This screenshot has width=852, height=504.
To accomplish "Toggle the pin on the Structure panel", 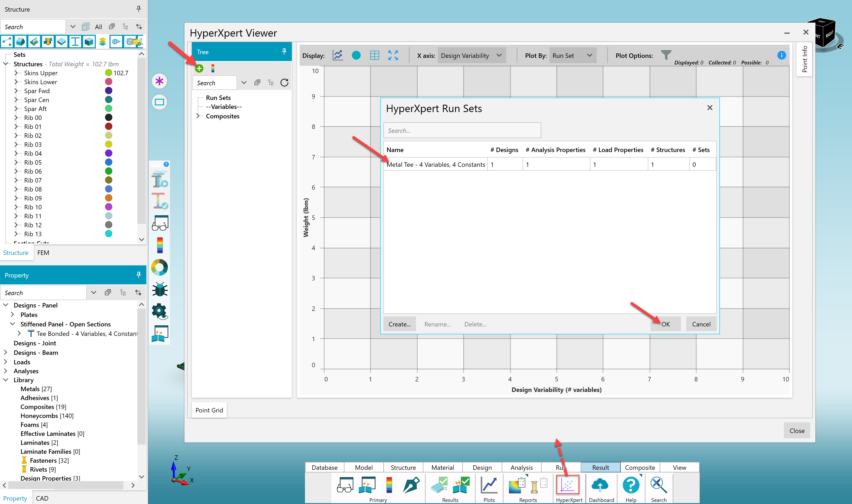I will click(x=139, y=9).
